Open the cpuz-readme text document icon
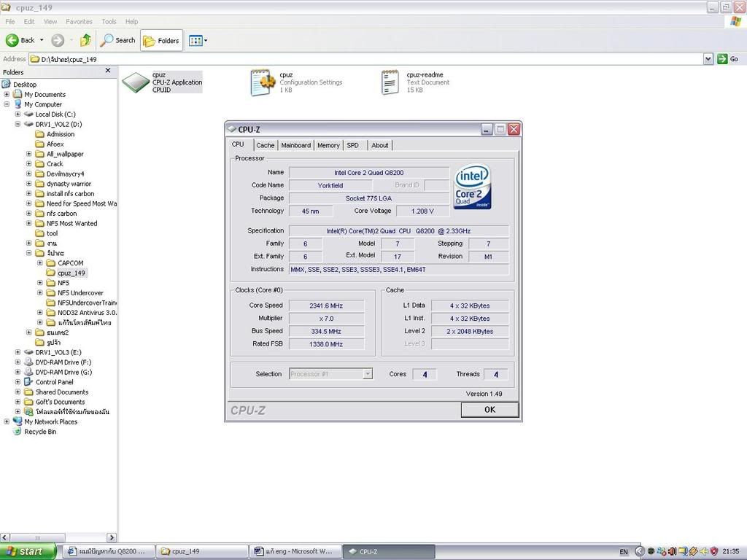The width and height of the screenshot is (747, 560). [390, 82]
